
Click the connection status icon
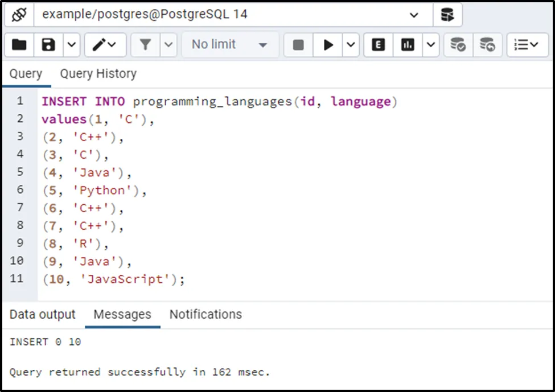click(19, 15)
